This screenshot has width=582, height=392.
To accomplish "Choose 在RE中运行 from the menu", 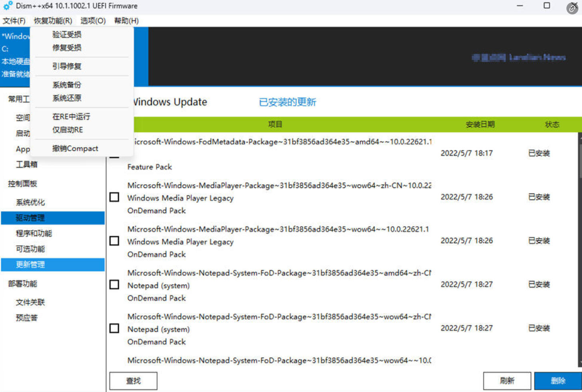I will 71,117.
